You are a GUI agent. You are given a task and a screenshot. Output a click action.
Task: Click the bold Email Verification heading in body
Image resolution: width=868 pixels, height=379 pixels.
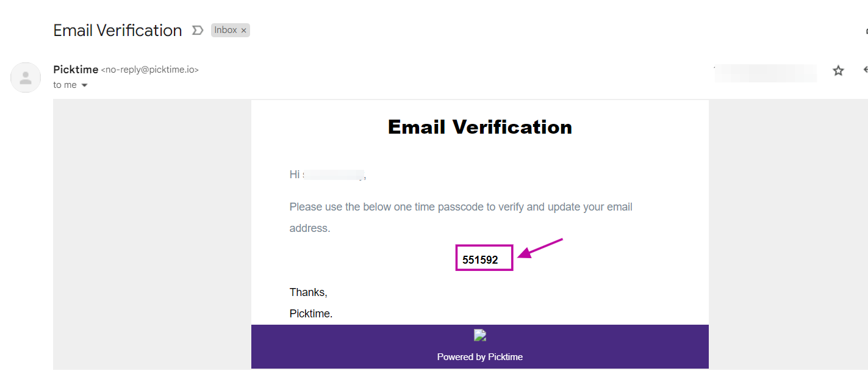tap(480, 127)
